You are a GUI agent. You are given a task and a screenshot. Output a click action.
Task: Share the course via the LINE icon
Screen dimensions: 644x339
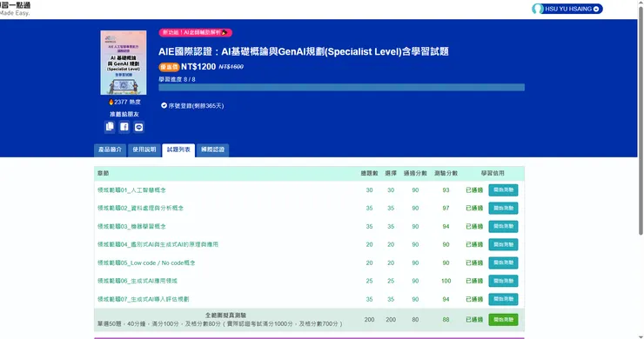tap(139, 127)
